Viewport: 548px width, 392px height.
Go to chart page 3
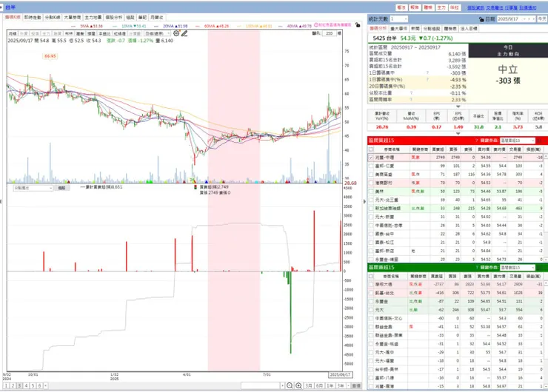coord(19,386)
